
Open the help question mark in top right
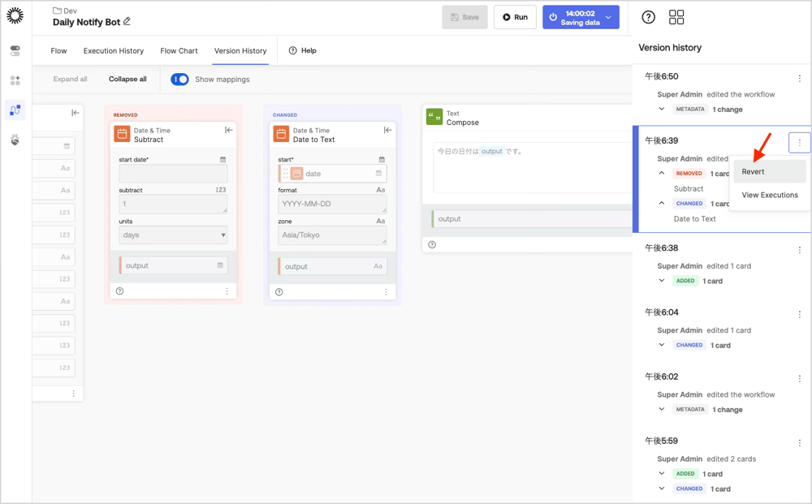[x=648, y=17]
